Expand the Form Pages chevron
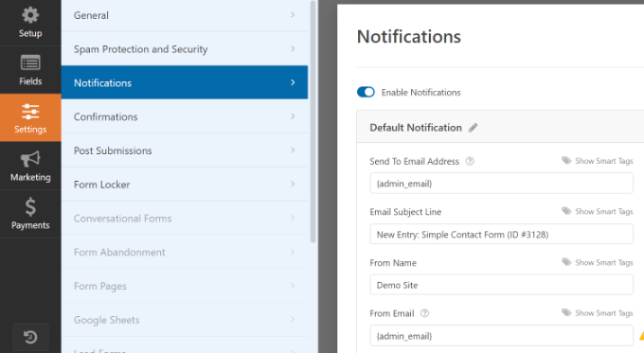Viewport: 644px width, 353px height. coord(293,286)
